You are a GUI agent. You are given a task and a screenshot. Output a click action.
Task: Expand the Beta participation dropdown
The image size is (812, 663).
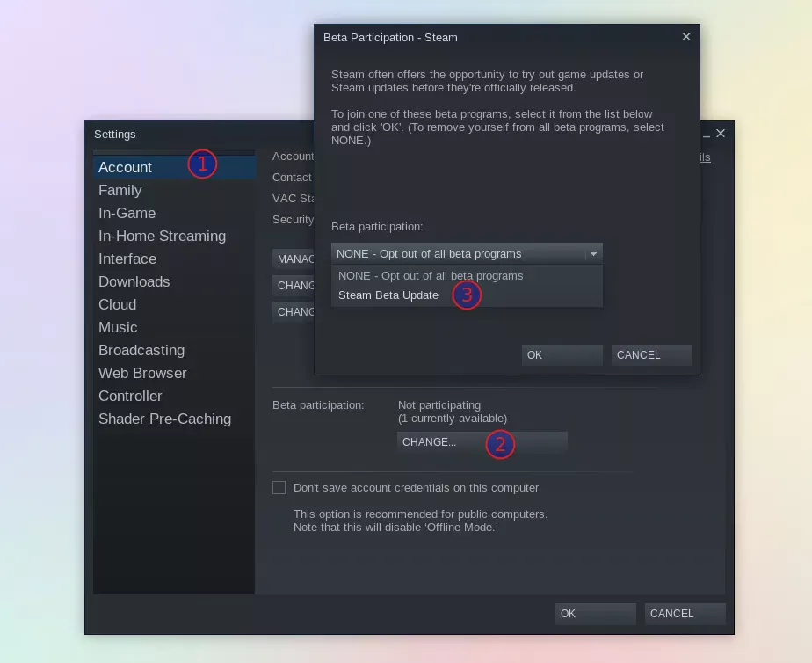(x=467, y=254)
